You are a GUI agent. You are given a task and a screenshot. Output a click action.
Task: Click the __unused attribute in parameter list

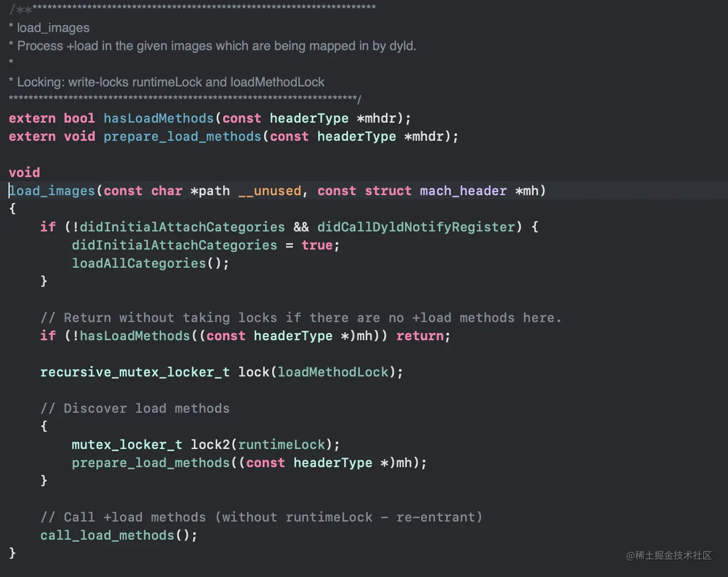(270, 191)
